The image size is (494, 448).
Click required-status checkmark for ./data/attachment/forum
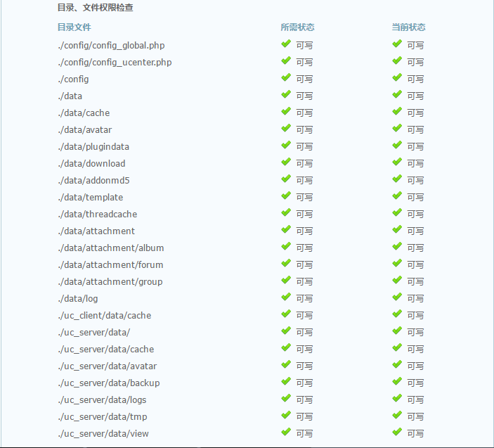coord(286,263)
